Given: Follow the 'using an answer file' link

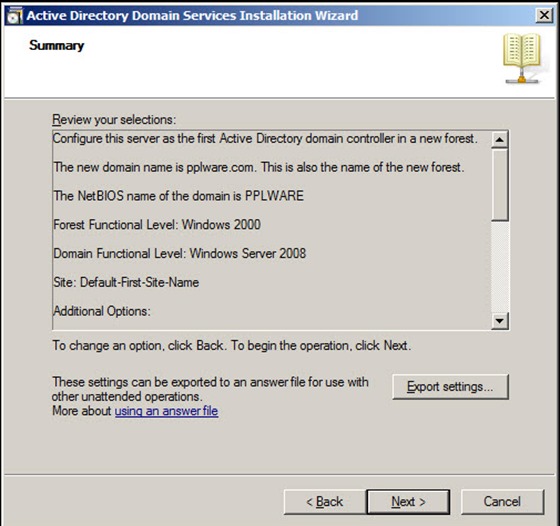Looking at the screenshot, I should click(166, 411).
